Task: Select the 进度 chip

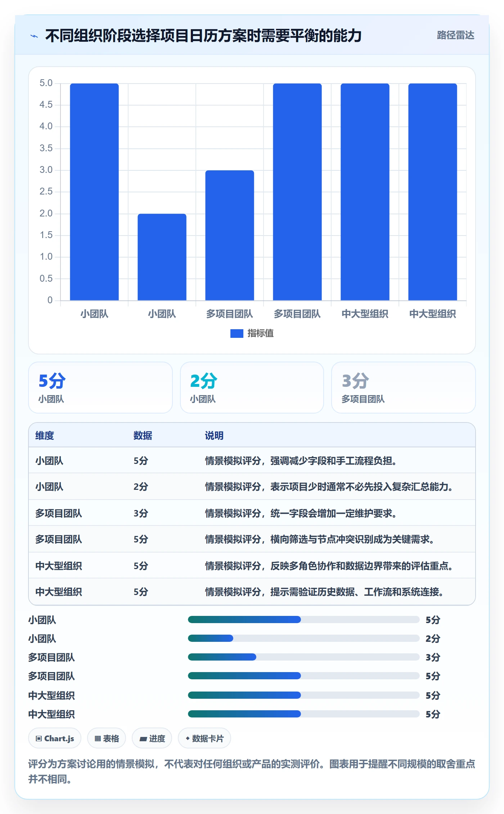Action: click(x=152, y=738)
